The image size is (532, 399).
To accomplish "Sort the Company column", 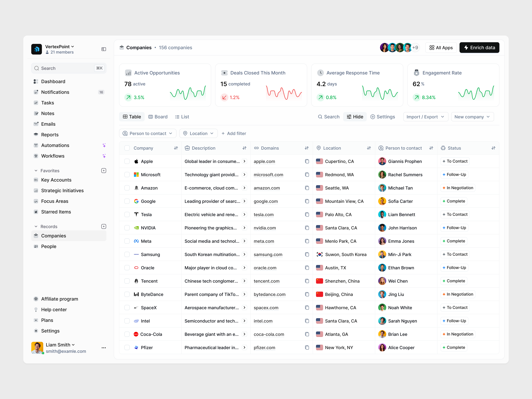I will pyautogui.click(x=176, y=148).
